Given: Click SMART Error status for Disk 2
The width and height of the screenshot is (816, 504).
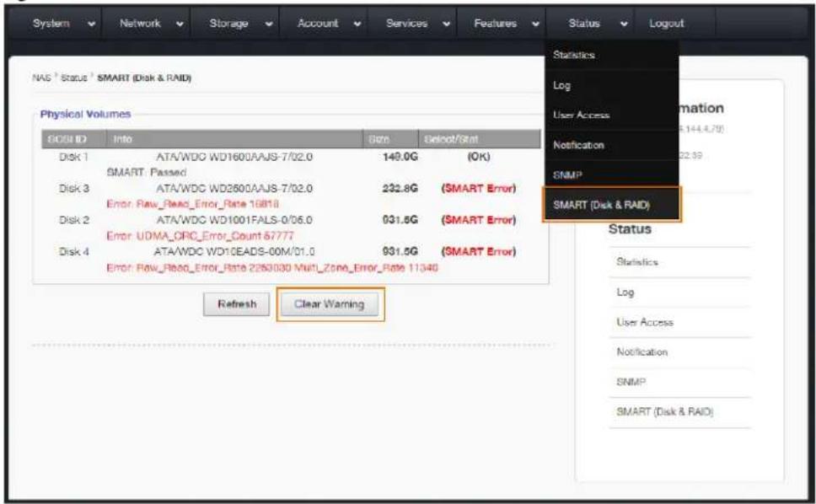Looking at the screenshot, I should click(479, 220).
